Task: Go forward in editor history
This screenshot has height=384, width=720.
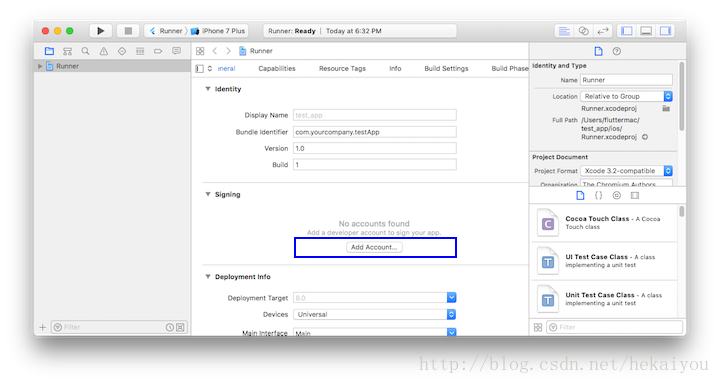Action: click(x=228, y=51)
